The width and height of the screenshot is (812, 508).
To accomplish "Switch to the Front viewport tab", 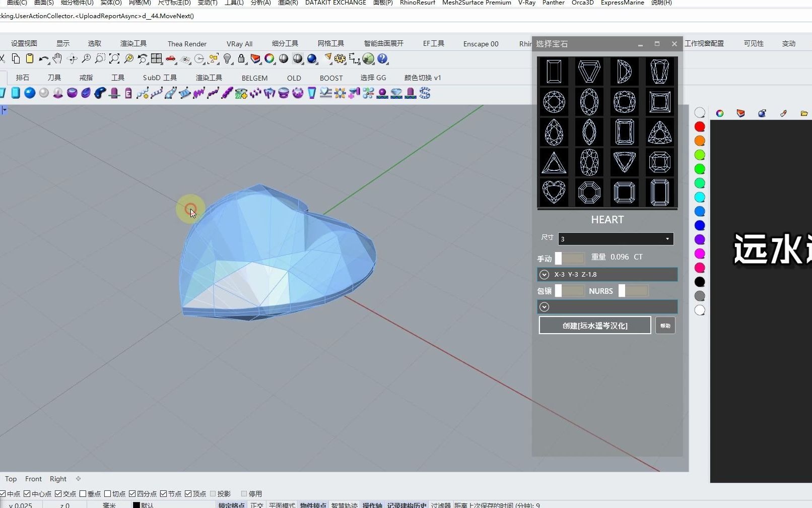I will coord(33,479).
